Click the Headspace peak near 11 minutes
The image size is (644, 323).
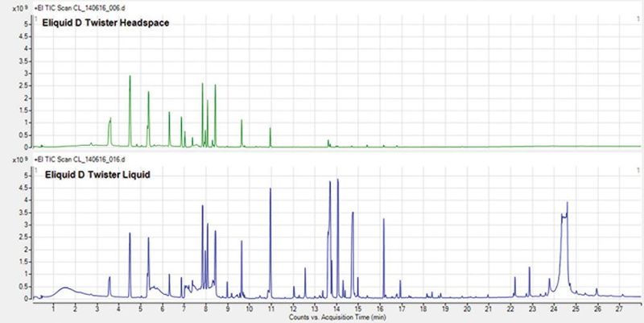270,137
